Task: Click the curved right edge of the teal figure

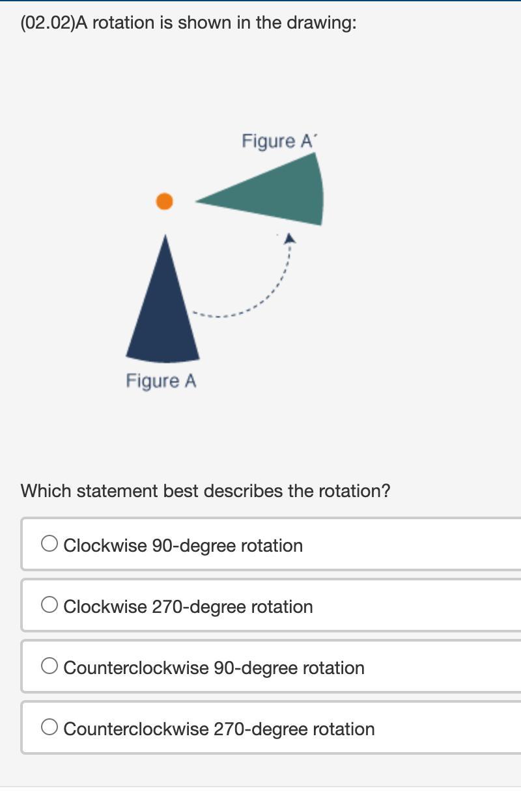Action: tap(321, 189)
